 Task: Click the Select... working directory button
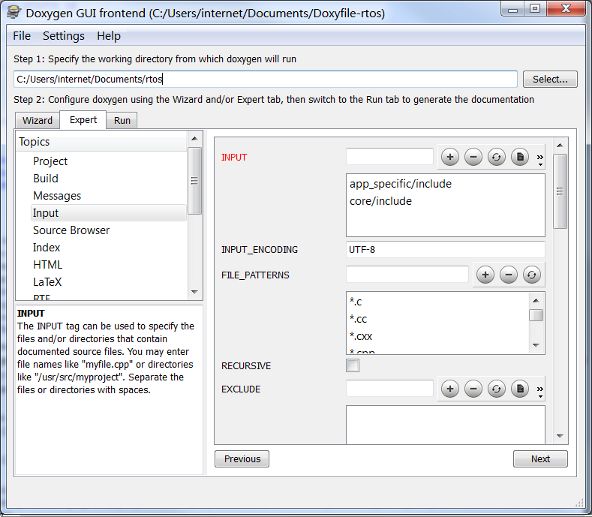coord(550,79)
